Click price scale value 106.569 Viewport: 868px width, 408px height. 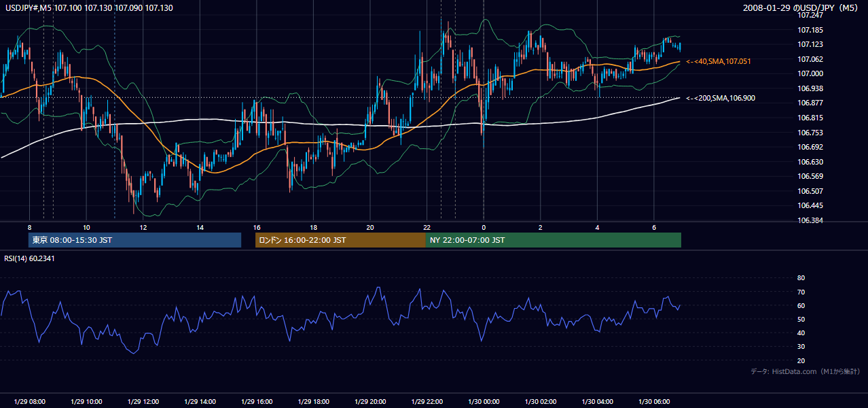810,176
